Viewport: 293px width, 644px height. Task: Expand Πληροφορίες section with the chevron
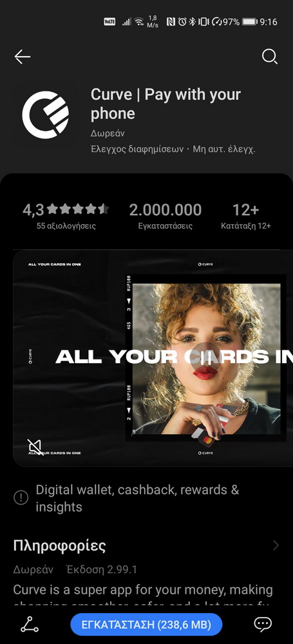coord(276,545)
